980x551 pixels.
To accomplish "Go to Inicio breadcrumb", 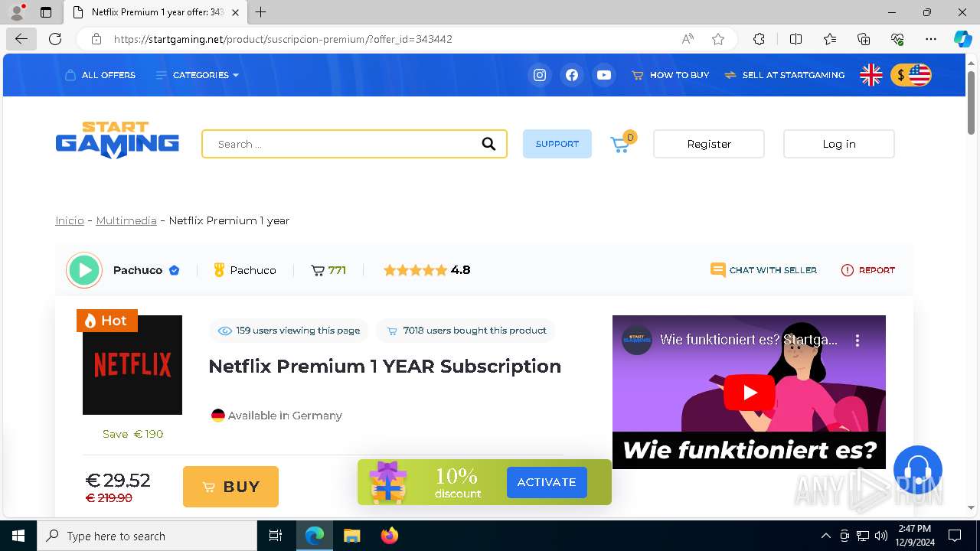I will point(70,220).
